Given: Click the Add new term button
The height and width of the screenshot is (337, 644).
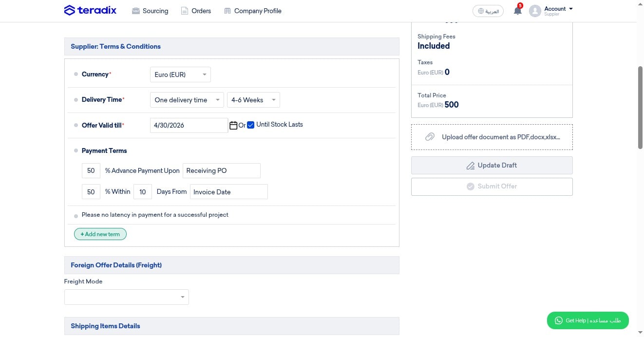Looking at the screenshot, I should tap(100, 234).
